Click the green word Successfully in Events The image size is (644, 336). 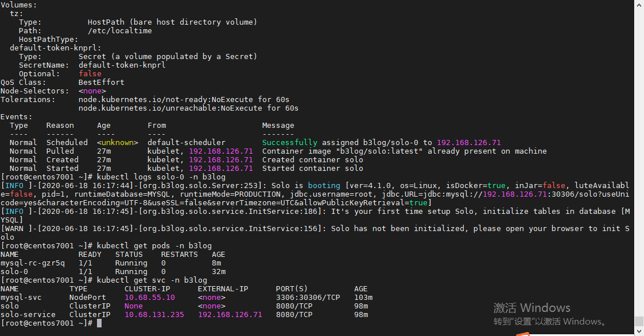290,143
